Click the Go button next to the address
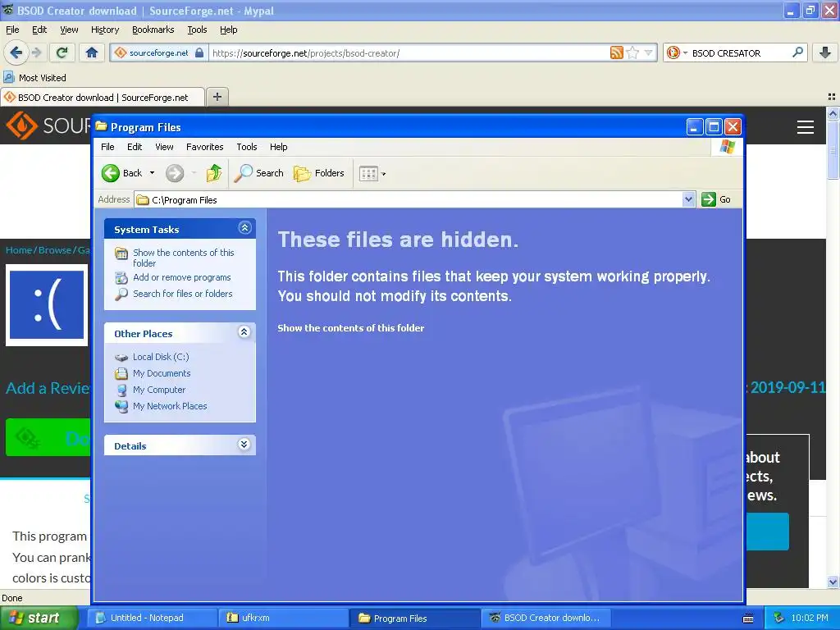Image resolution: width=840 pixels, height=630 pixels. pos(716,200)
